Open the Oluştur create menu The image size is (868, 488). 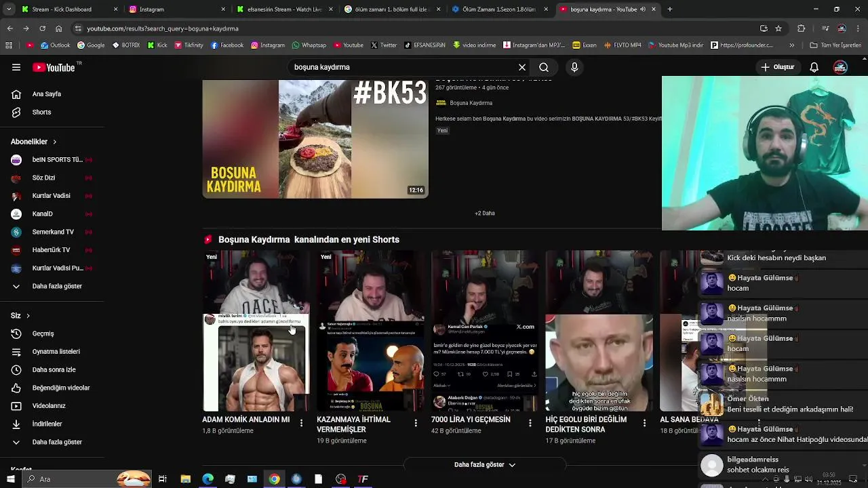tap(777, 67)
